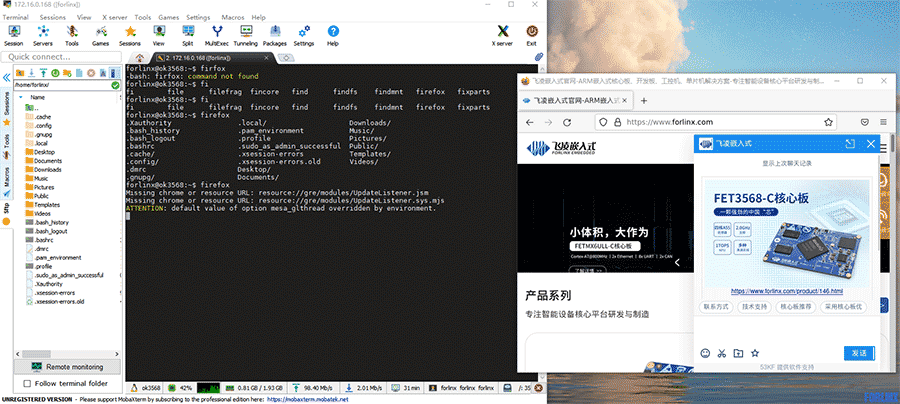
Task: Click the previous slide arrow on banner
Action: (x=677, y=262)
